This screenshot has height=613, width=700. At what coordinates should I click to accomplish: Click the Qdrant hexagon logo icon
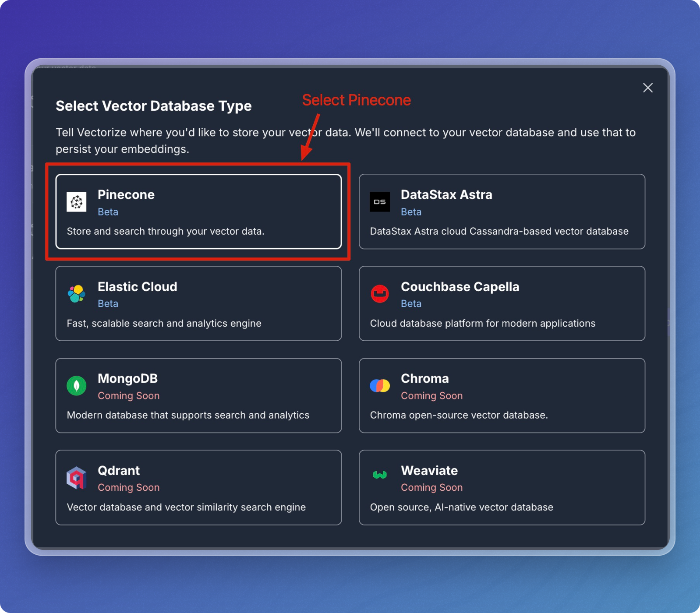pos(76,478)
